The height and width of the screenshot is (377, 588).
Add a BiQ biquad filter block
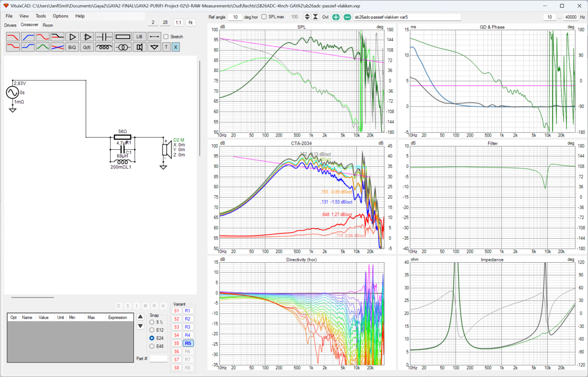point(72,47)
